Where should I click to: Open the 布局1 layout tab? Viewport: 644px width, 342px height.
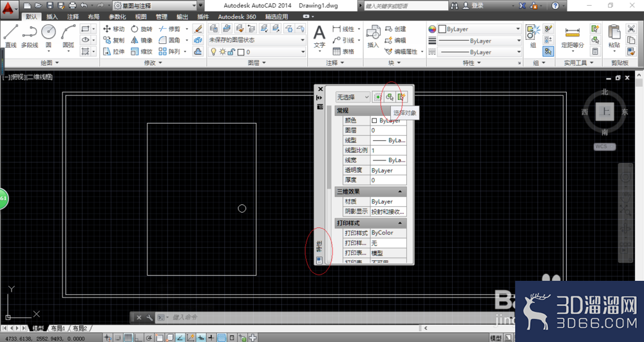(59, 328)
